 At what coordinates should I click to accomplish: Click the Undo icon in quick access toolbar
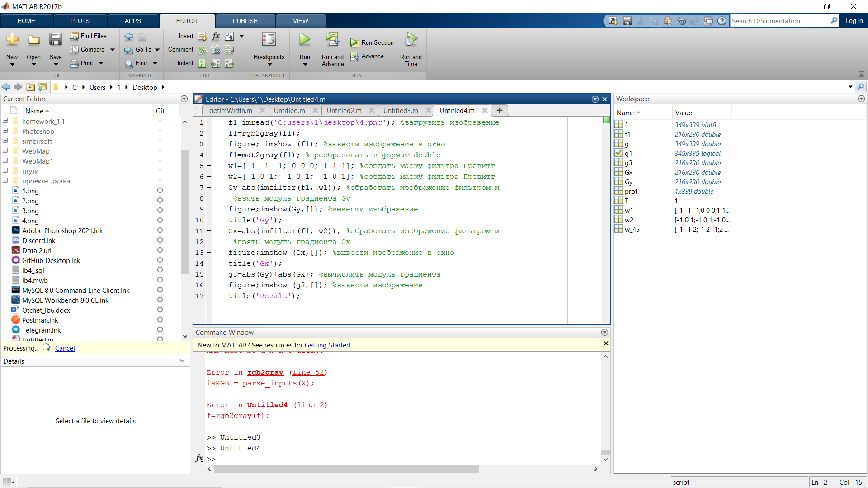pos(681,21)
